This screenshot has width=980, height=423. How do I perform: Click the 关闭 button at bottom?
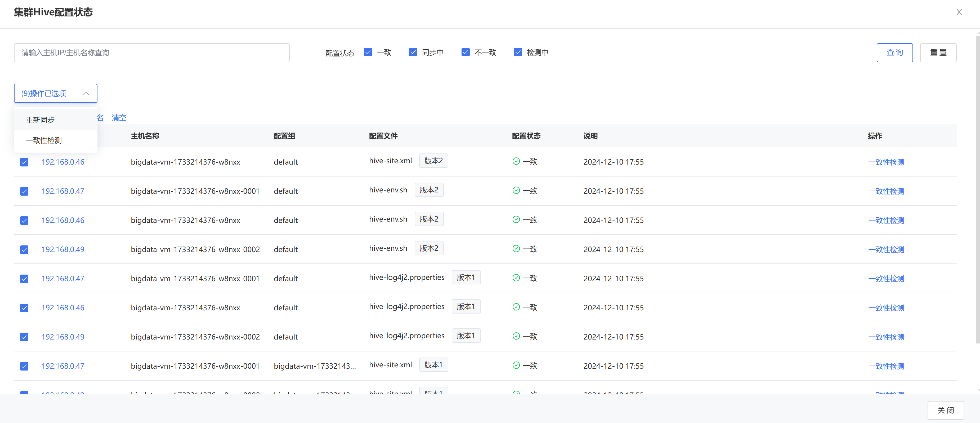945,410
